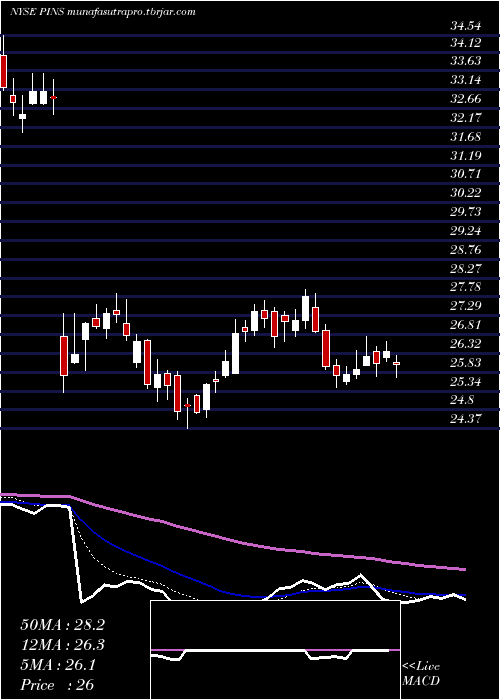
Task: Click the 26.32 price axis label
Action: (466, 344)
